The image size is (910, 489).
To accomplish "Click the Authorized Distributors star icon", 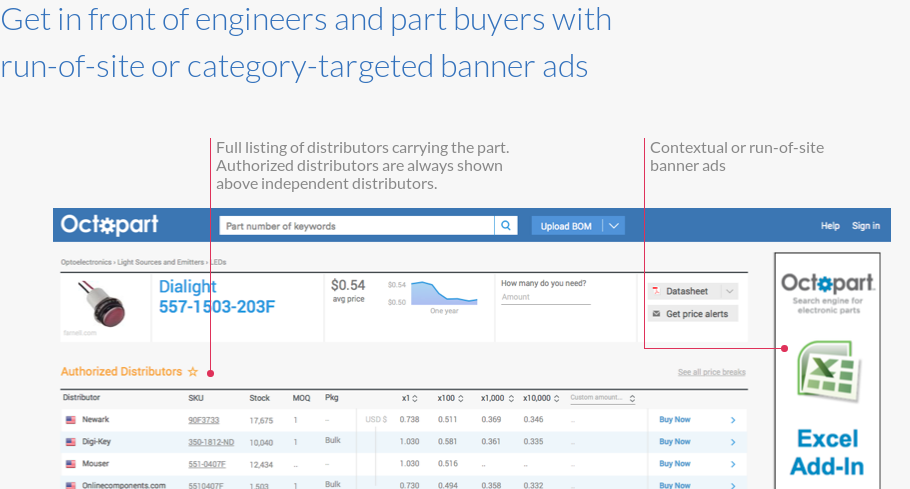I will coord(193,372).
